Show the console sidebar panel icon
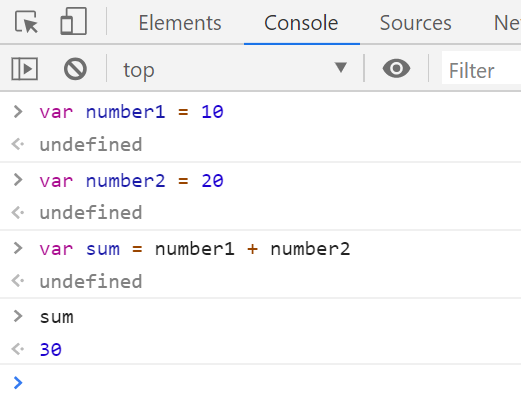This screenshot has height=419, width=521. click(x=24, y=69)
